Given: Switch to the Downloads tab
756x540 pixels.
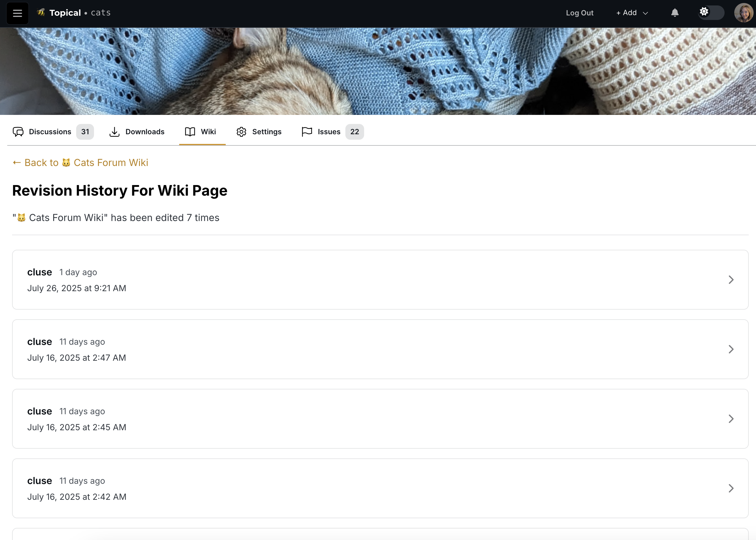Looking at the screenshot, I should (x=137, y=132).
